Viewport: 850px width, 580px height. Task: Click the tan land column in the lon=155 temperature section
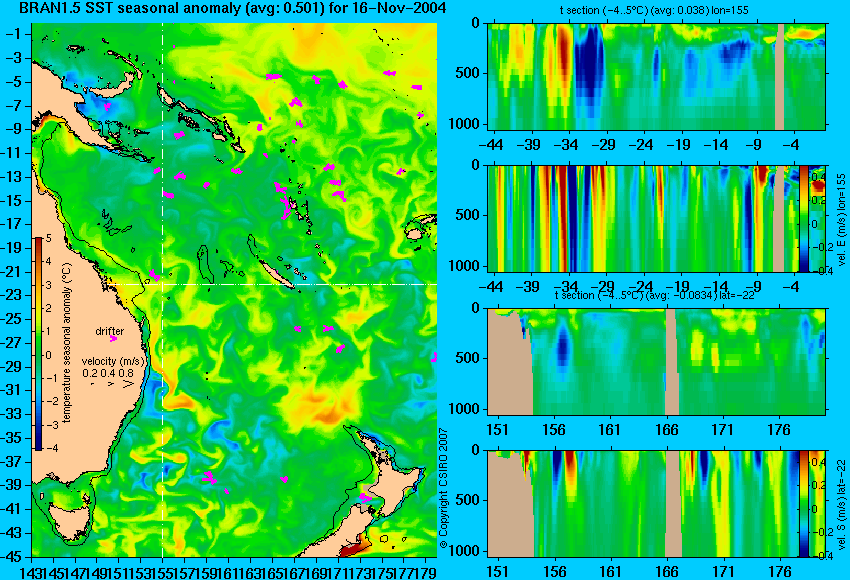(780, 76)
